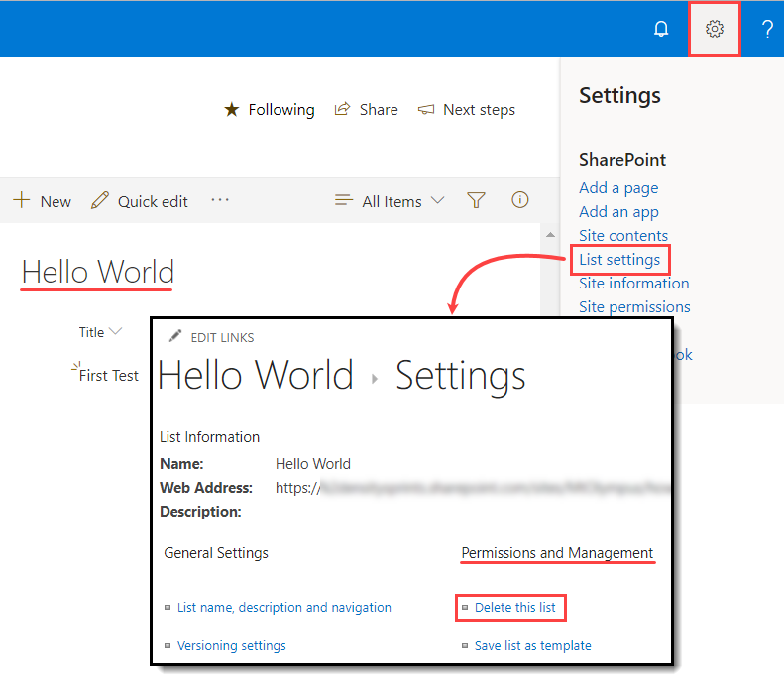Click the Following star icon
Image resolution: width=784 pixels, height=690 pixels.
[x=231, y=110]
